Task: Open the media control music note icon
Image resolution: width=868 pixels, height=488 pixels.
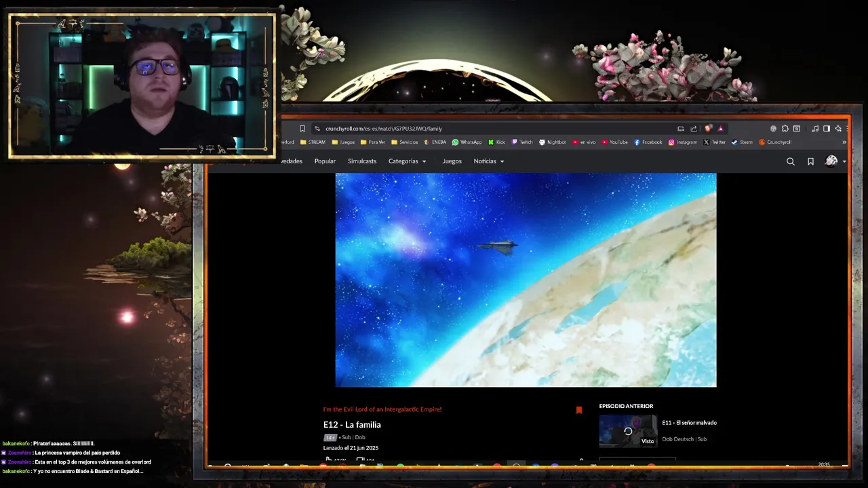Action: pos(815,129)
